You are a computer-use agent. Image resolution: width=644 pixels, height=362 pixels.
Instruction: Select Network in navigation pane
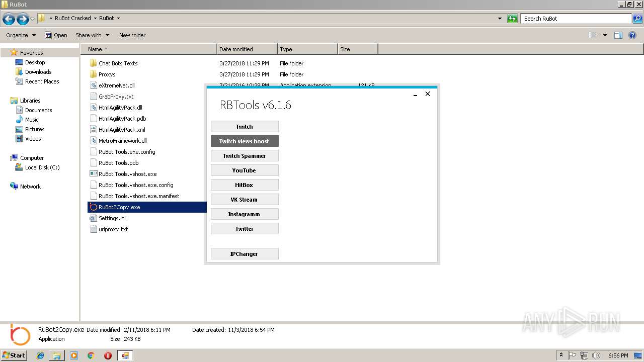[30, 187]
